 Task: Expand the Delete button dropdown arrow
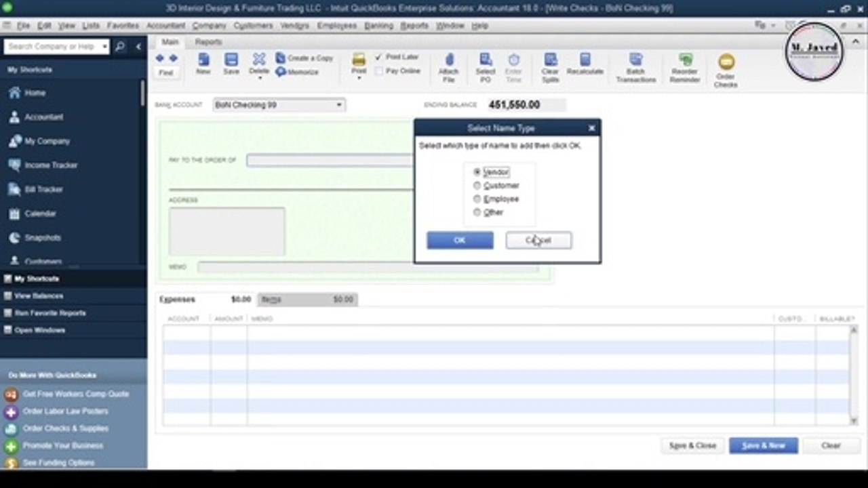pyautogui.click(x=259, y=79)
